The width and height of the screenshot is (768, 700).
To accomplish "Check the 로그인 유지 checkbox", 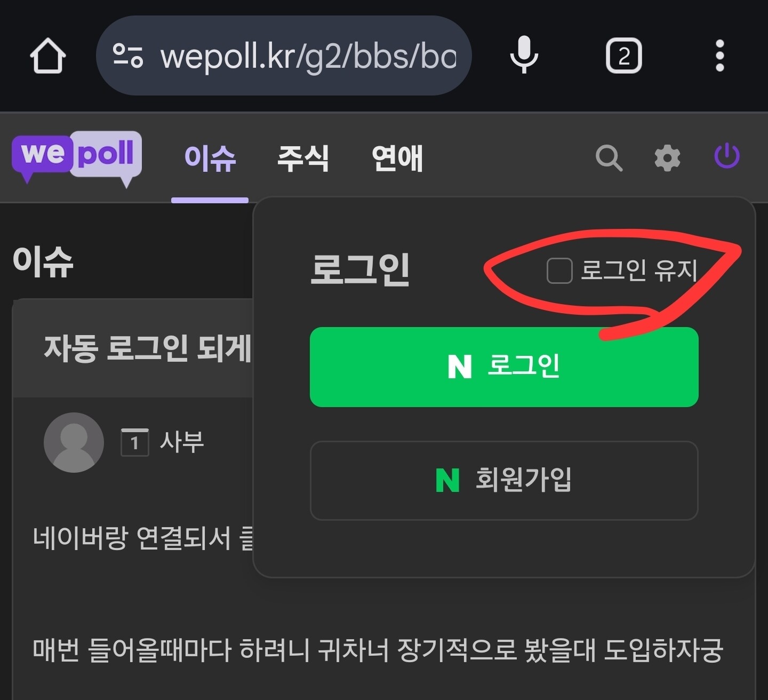I will (x=559, y=271).
